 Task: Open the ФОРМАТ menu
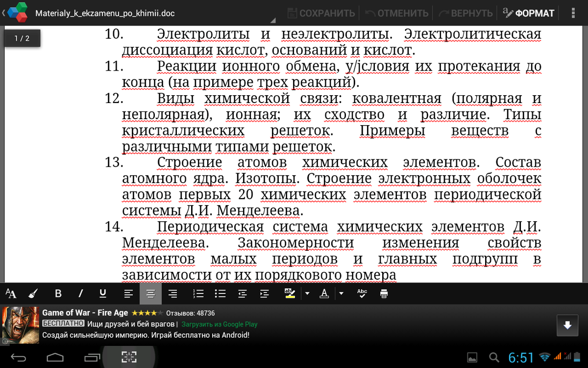point(529,13)
